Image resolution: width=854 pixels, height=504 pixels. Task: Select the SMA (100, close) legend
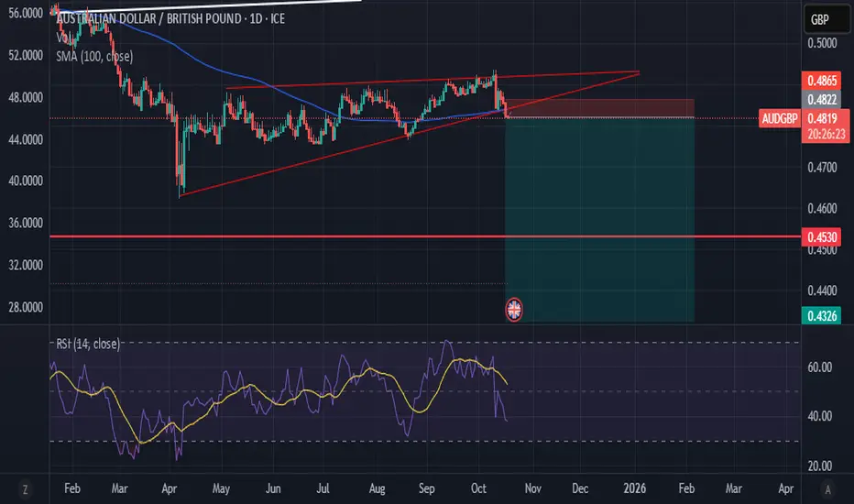[94, 56]
